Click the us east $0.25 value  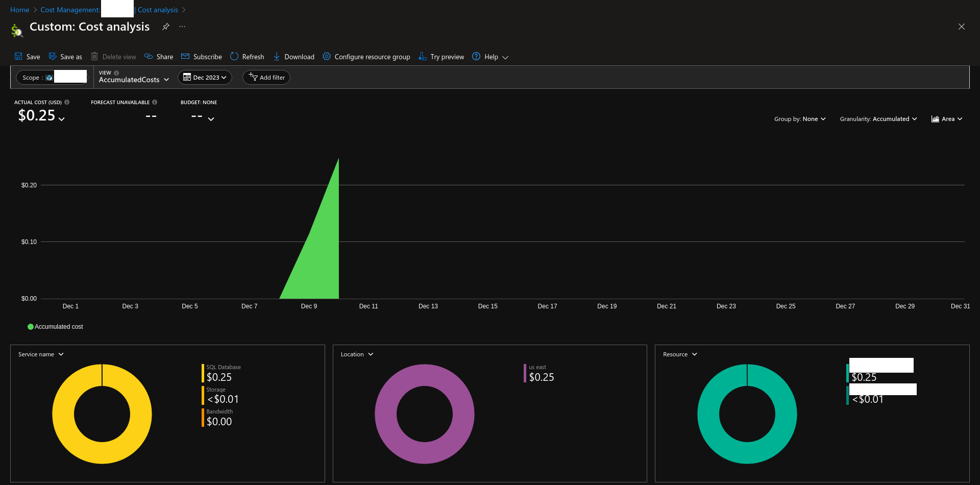542,377
